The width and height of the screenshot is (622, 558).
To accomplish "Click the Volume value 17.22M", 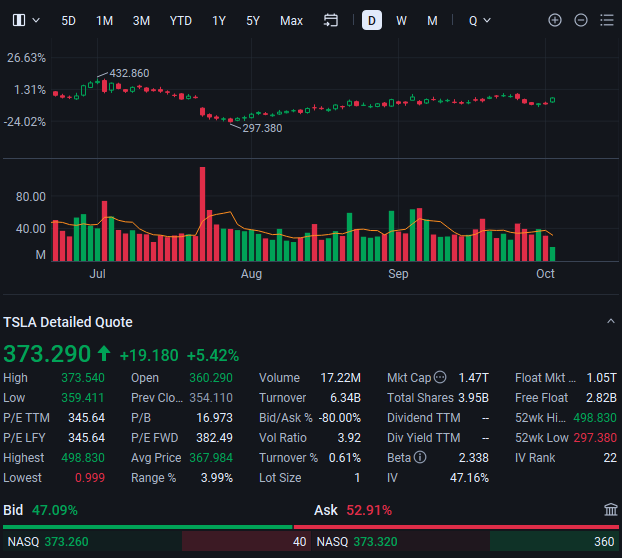I will pyautogui.click(x=340, y=378).
